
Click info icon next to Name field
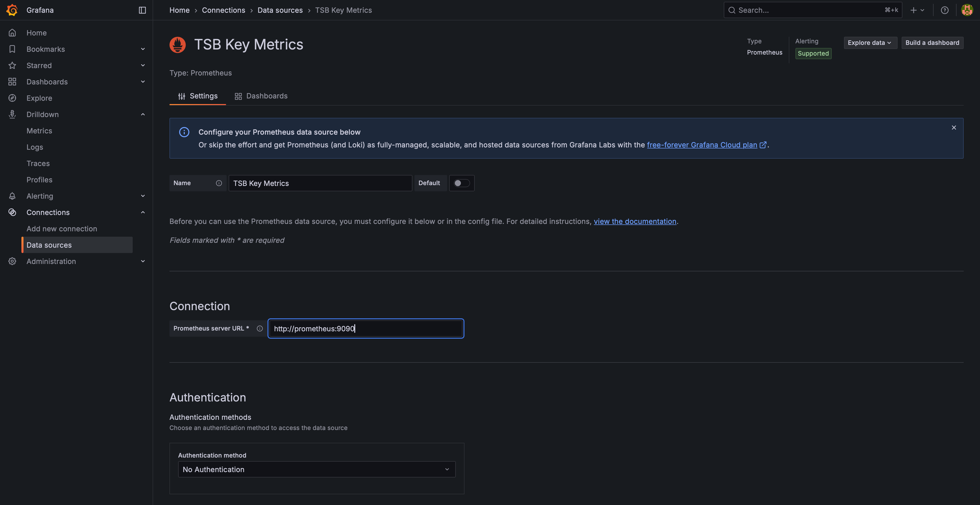pos(219,183)
